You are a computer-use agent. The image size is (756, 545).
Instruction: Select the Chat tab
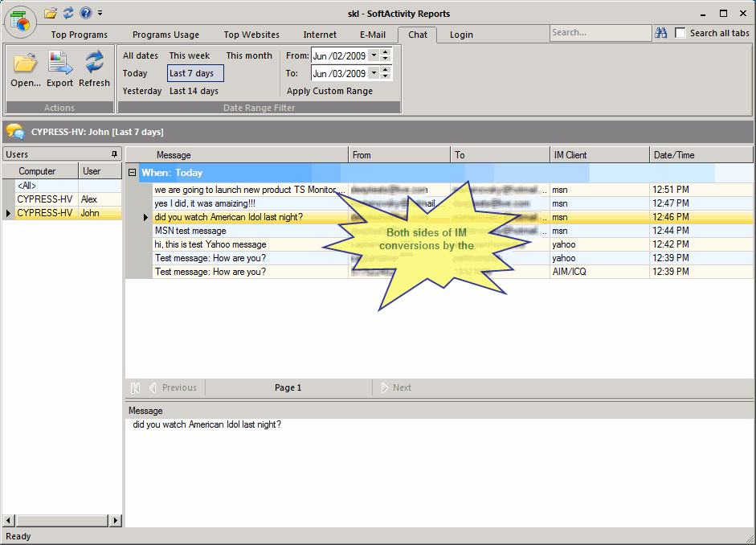tap(418, 35)
